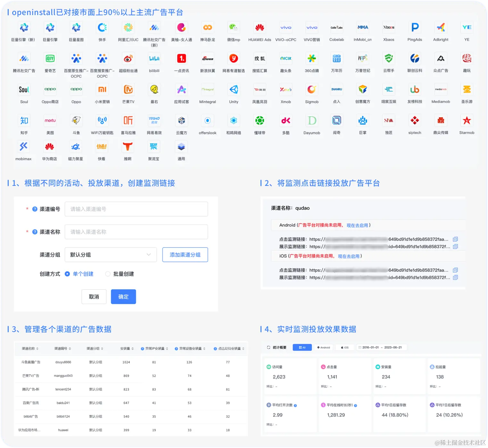Image resolution: width=488 pixels, height=448 pixels.
Task: Open the date range 2016-01-01 picker
Action: (382, 347)
